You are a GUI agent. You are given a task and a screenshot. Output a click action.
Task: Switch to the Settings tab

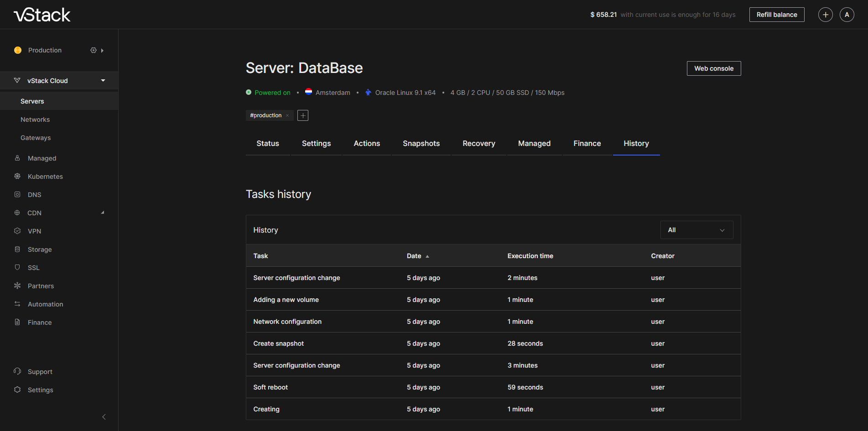pos(316,144)
